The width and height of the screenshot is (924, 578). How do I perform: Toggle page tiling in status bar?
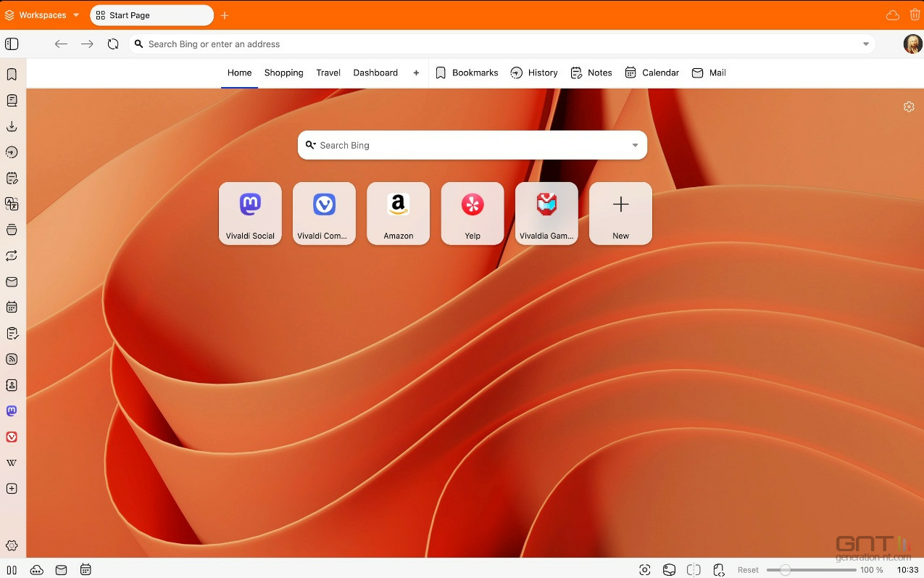point(694,570)
